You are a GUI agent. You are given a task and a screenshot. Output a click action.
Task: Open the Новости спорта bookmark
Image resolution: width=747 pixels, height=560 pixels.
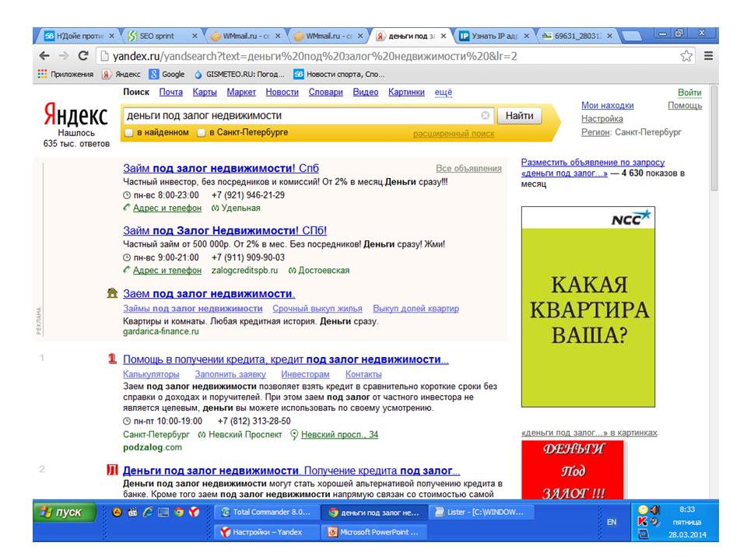pyautogui.click(x=338, y=75)
